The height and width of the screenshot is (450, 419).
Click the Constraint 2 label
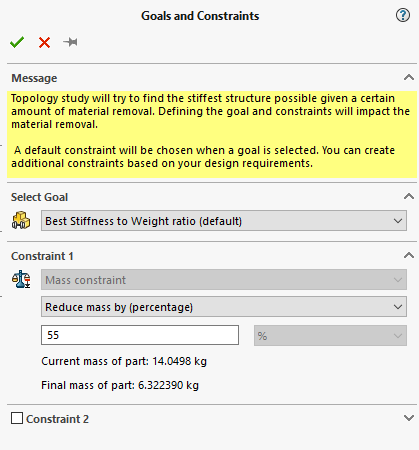tap(57, 419)
